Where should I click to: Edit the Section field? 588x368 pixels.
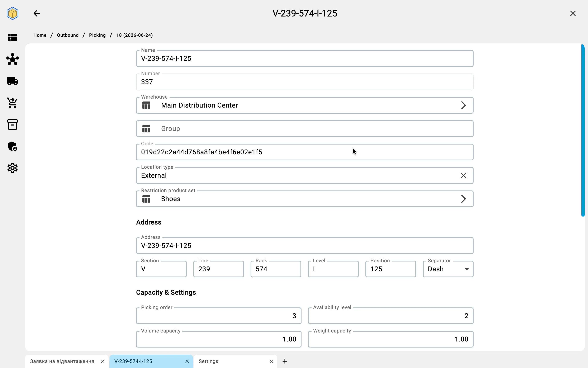[x=161, y=269]
